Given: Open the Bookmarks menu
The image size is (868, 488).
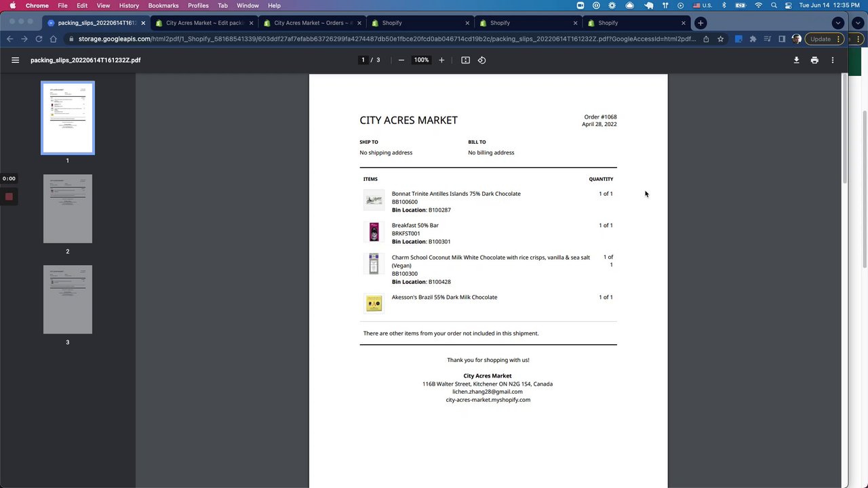Looking at the screenshot, I should pyautogui.click(x=163, y=5).
